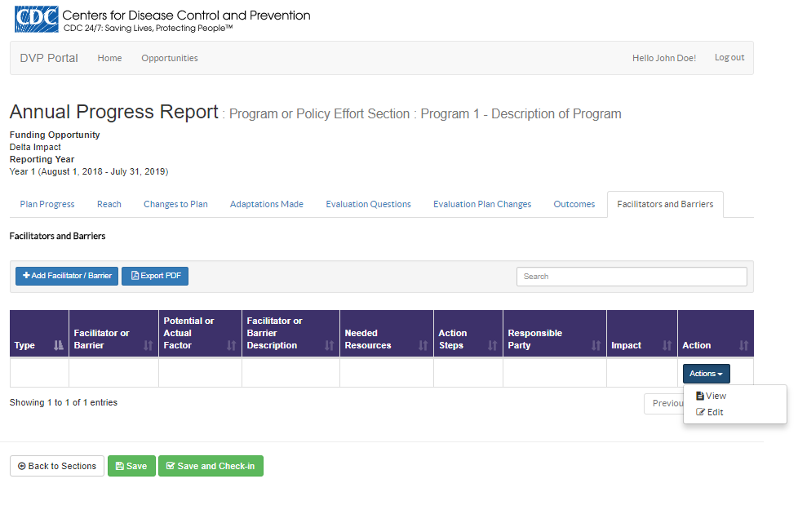Viewport: 798px width, 532px height.
Task: Select the Outcomes tab
Action: coord(574,204)
